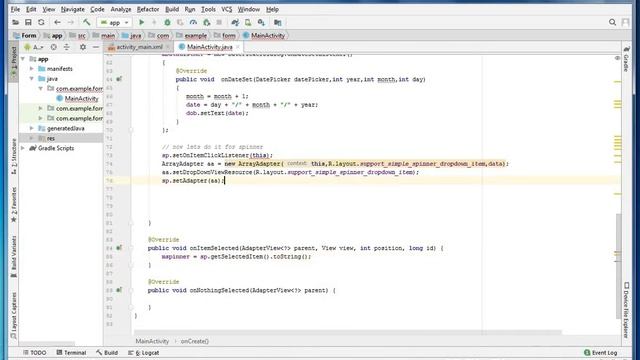640x360 pixels.
Task: Click the editor vertical scrollbar thumb
Action: click(618, 265)
